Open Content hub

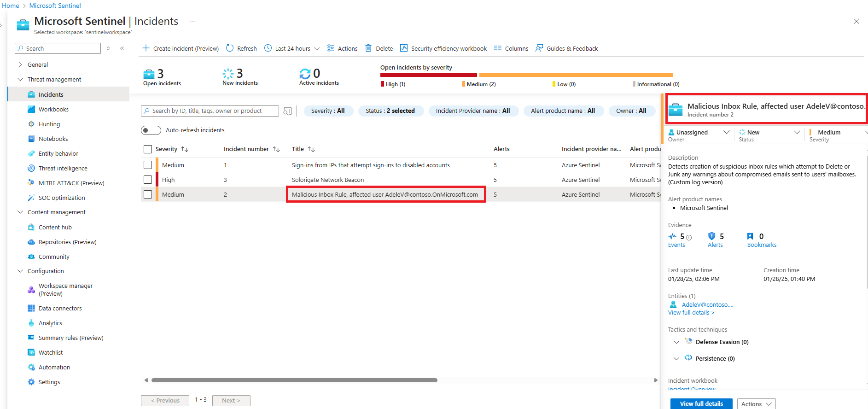[55, 227]
